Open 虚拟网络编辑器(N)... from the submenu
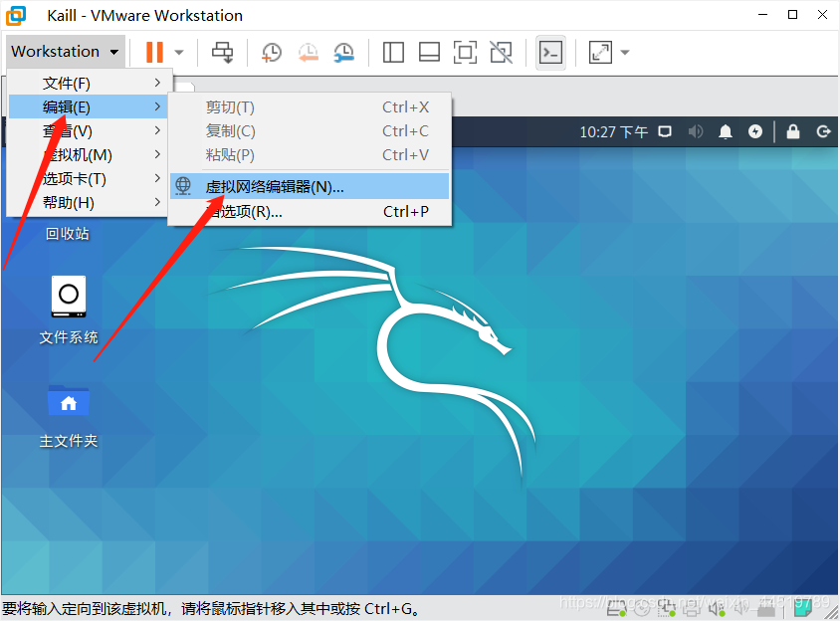840x621 pixels. [x=310, y=186]
